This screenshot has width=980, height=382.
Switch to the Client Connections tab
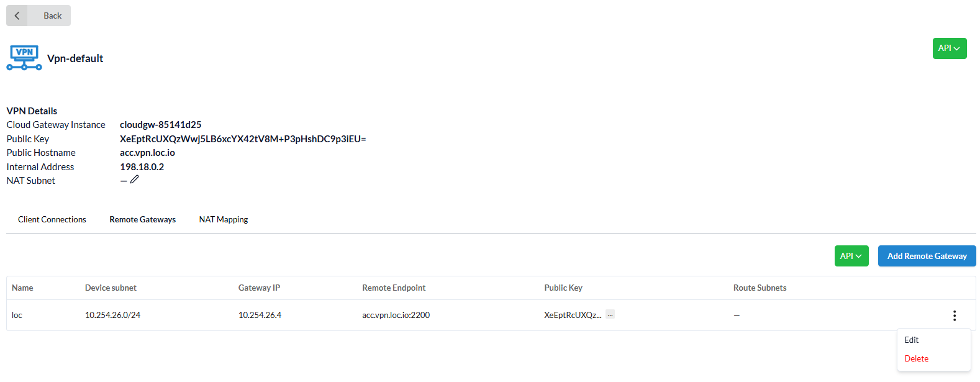coord(52,219)
